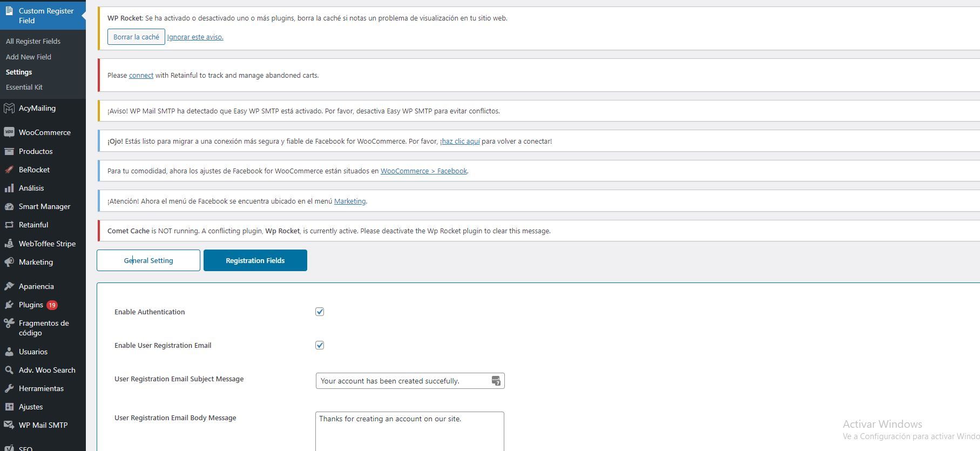
Task: Click the Custom Register Field page icon
Action: pyautogui.click(x=9, y=11)
